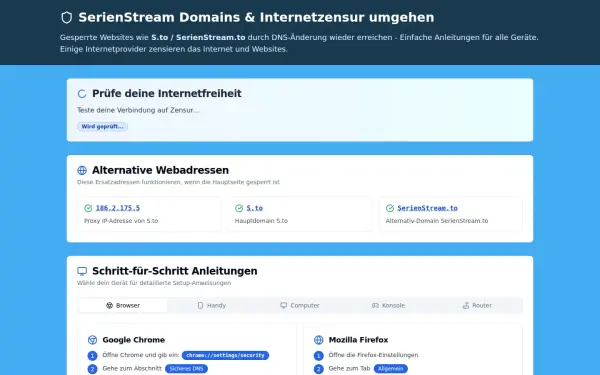Click the text Alternativ-Domain SerienStream.to
This screenshot has width=600, height=375.
[x=437, y=221]
